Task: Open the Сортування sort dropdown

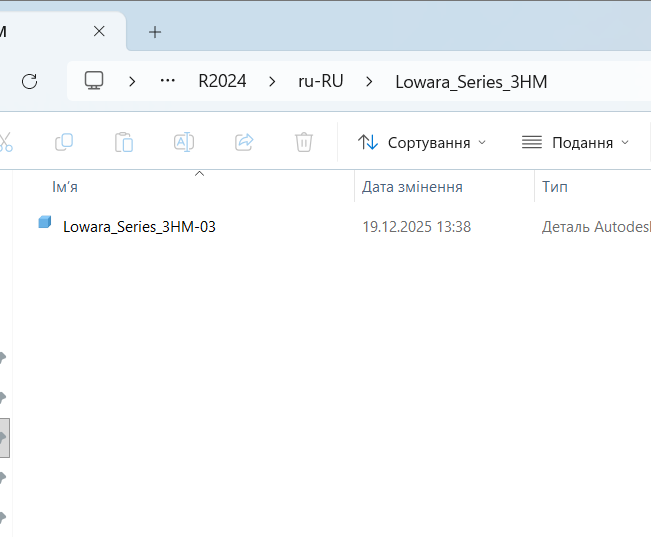Action: [x=422, y=142]
